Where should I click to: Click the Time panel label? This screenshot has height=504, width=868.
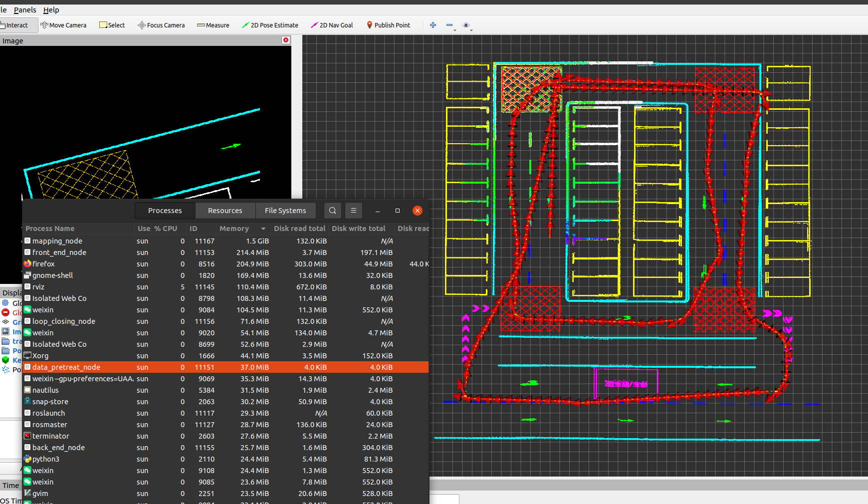(10, 486)
